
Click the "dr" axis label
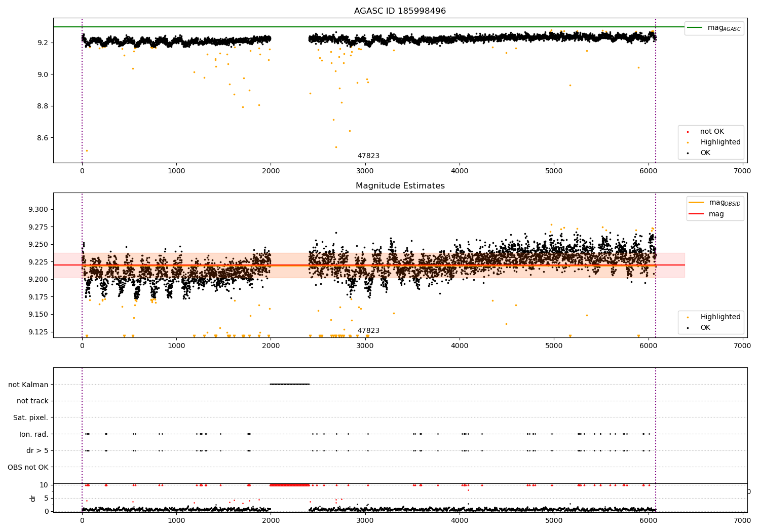tap(33, 498)
